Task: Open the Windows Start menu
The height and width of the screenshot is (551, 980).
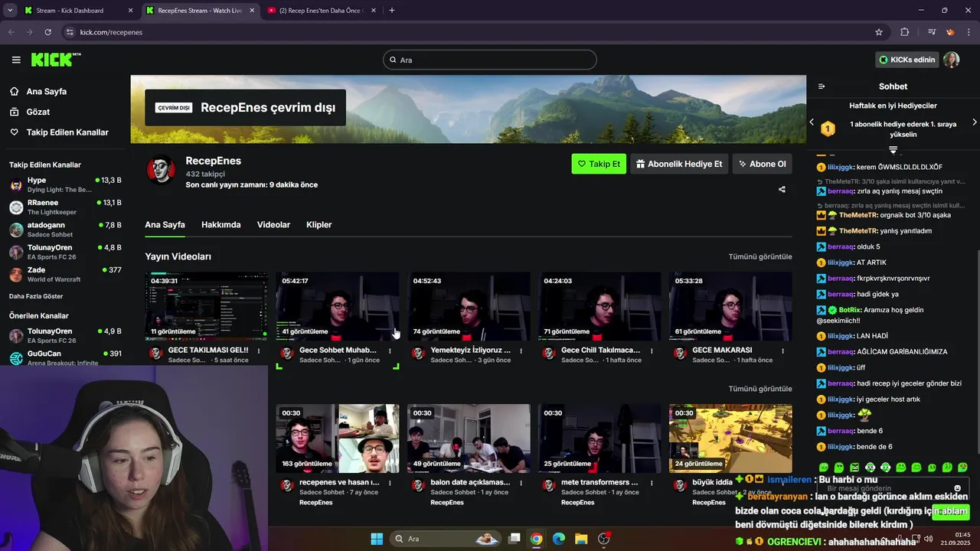Action: [x=377, y=539]
